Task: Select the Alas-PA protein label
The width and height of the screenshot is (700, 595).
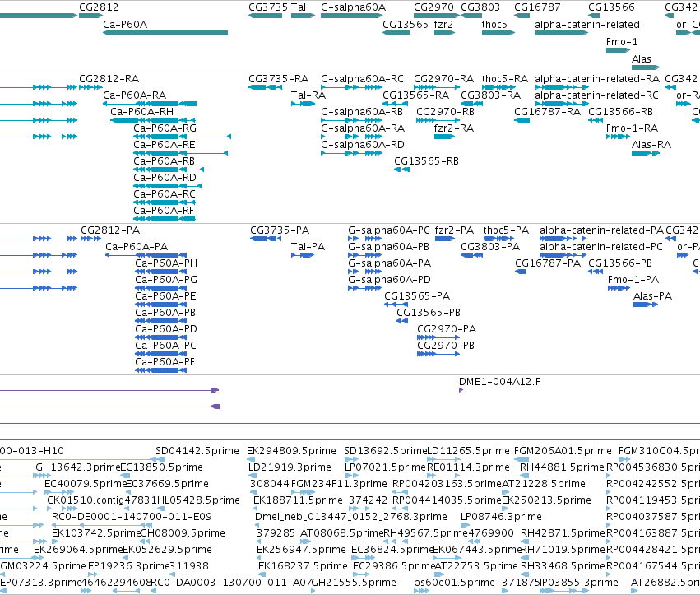Action: pos(652,296)
